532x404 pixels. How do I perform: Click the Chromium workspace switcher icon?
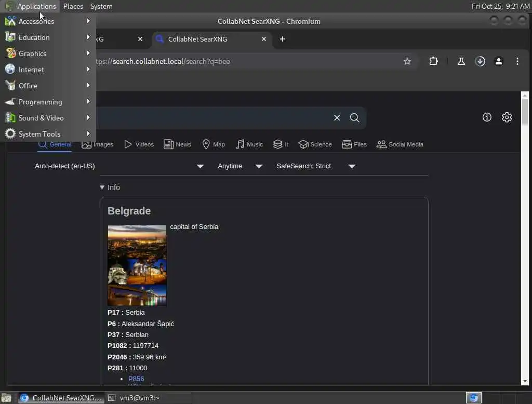click(474, 398)
